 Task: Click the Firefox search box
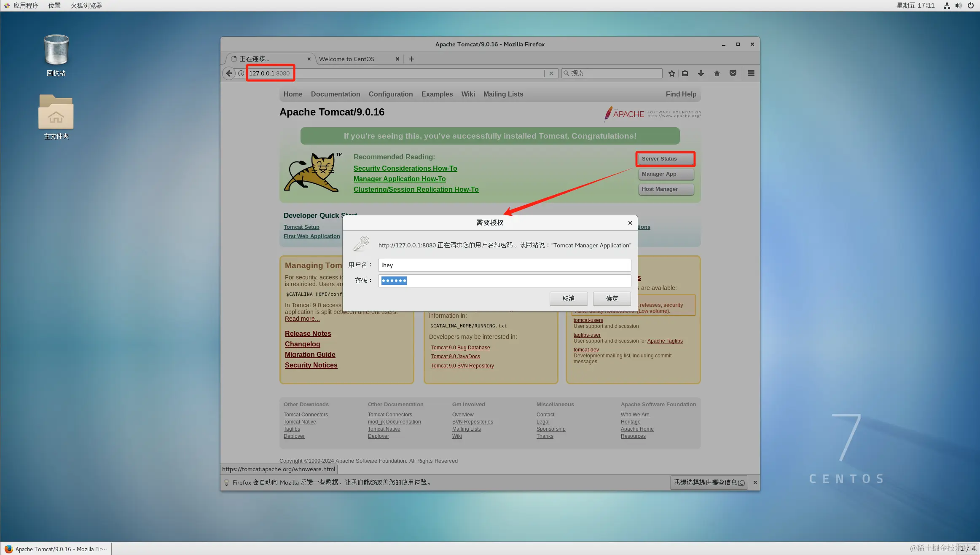[612, 73]
